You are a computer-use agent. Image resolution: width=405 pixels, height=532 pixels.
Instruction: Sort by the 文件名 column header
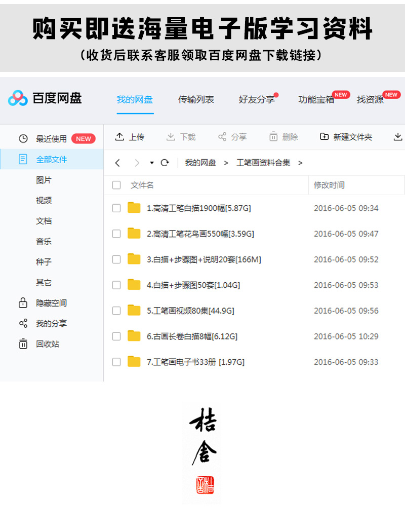[x=142, y=185]
